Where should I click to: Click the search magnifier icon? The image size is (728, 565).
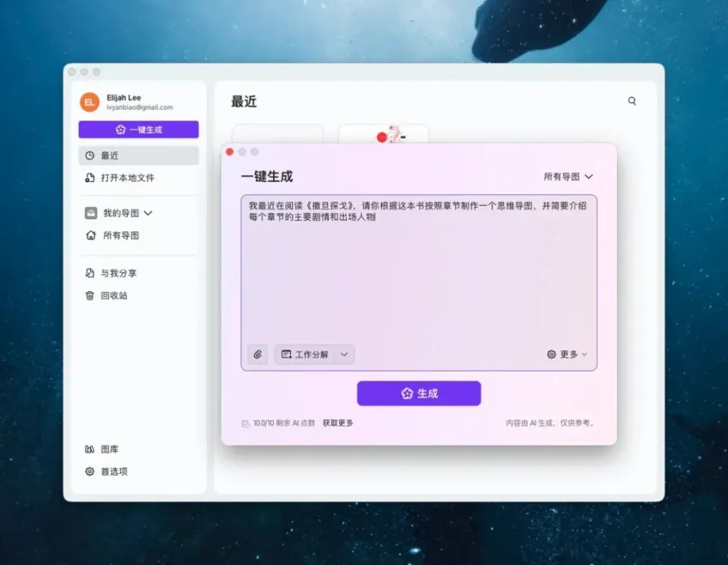632,101
